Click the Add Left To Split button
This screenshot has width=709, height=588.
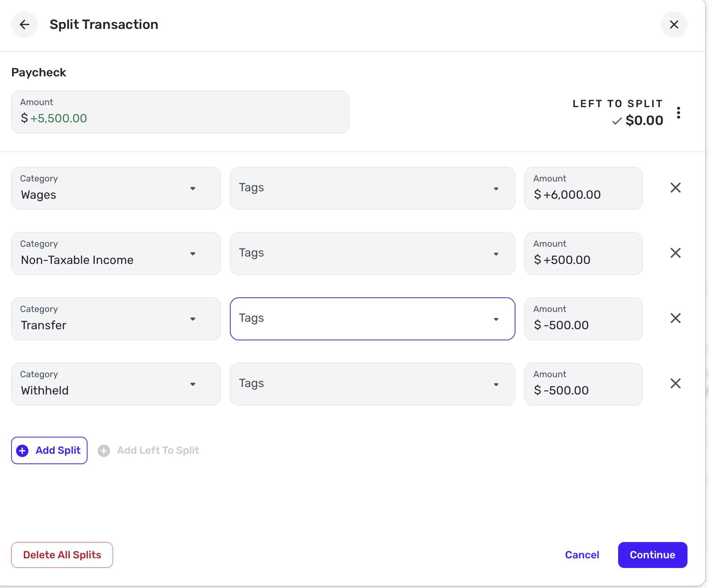click(x=149, y=450)
